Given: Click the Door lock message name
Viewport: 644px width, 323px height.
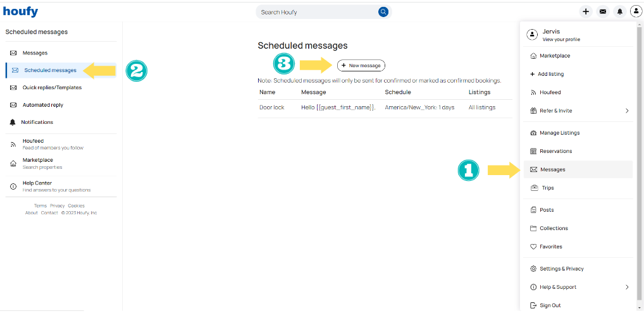Looking at the screenshot, I should point(272,107).
